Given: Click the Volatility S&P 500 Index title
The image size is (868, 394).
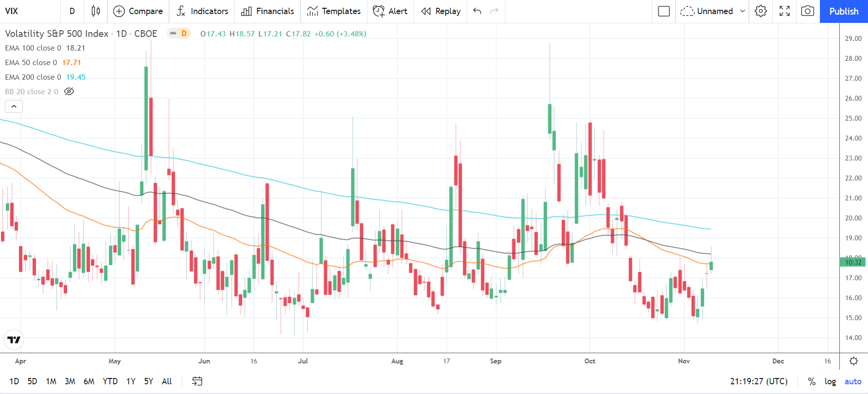Looking at the screenshot, I should pyautogui.click(x=57, y=34).
